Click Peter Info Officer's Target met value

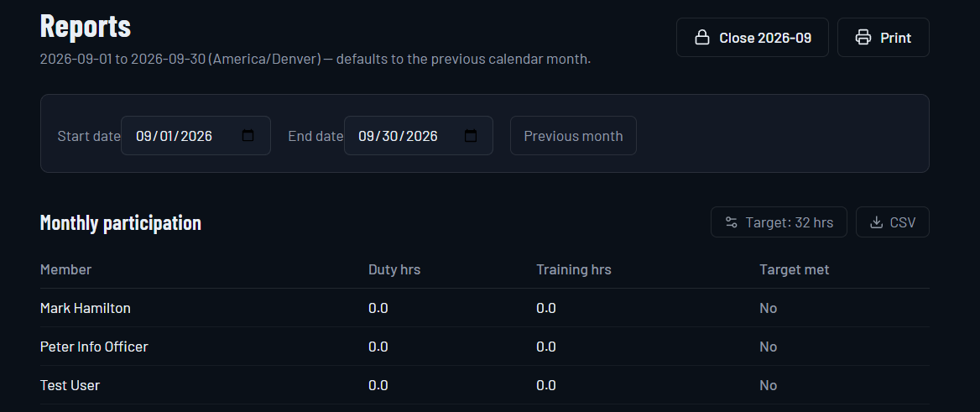(x=768, y=347)
